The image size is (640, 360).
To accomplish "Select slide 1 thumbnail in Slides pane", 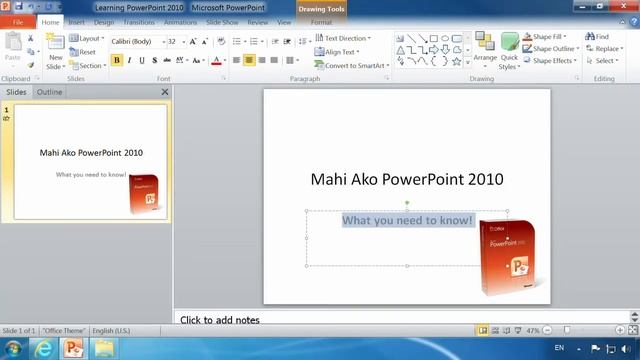I will click(x=91, y=162).
